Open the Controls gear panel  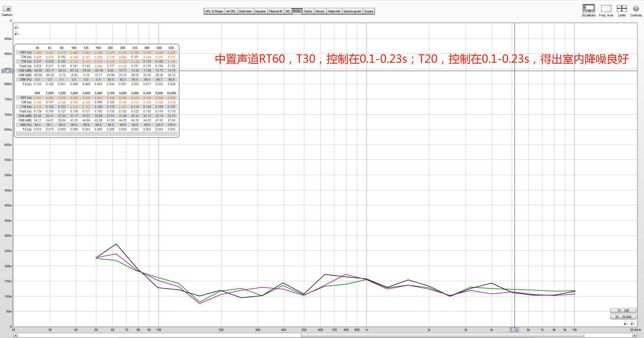636,8
